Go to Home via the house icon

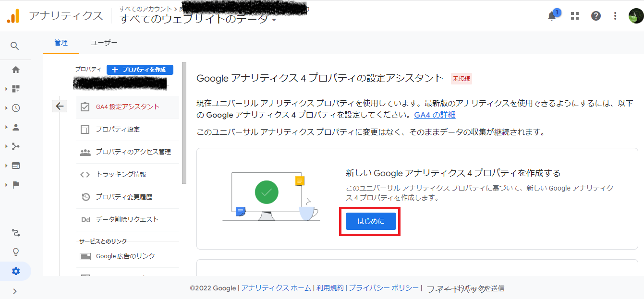pos(16,70)
